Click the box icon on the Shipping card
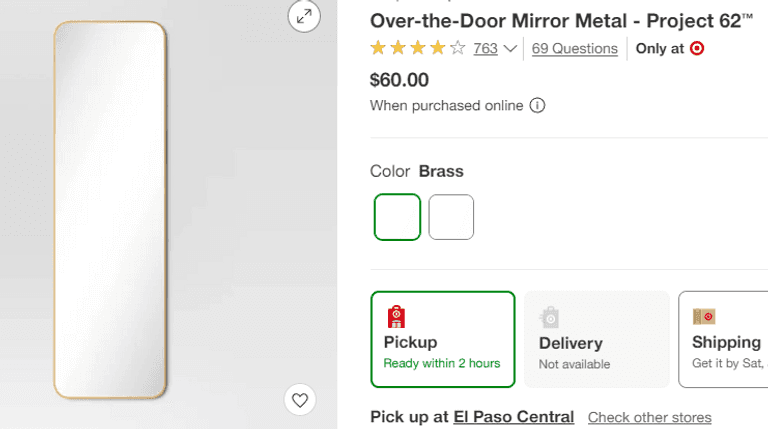This screenshot has width=768, height=429. (704, 317)
